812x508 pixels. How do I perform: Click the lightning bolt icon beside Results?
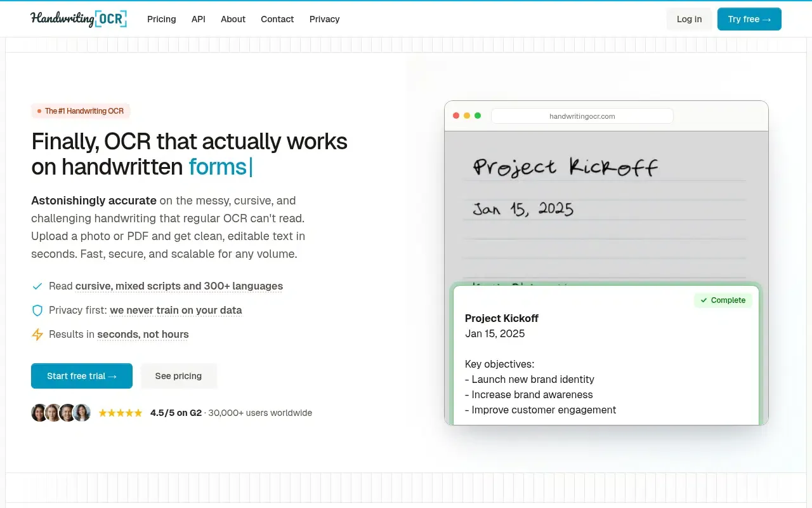tap(37, 335)
